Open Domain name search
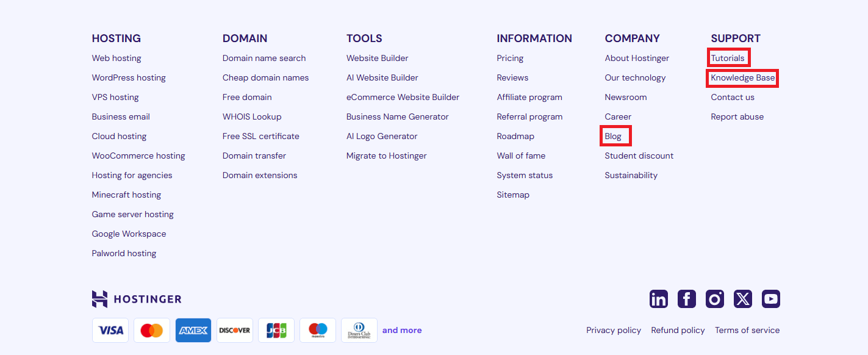868x355 pixels. point(264,58)
